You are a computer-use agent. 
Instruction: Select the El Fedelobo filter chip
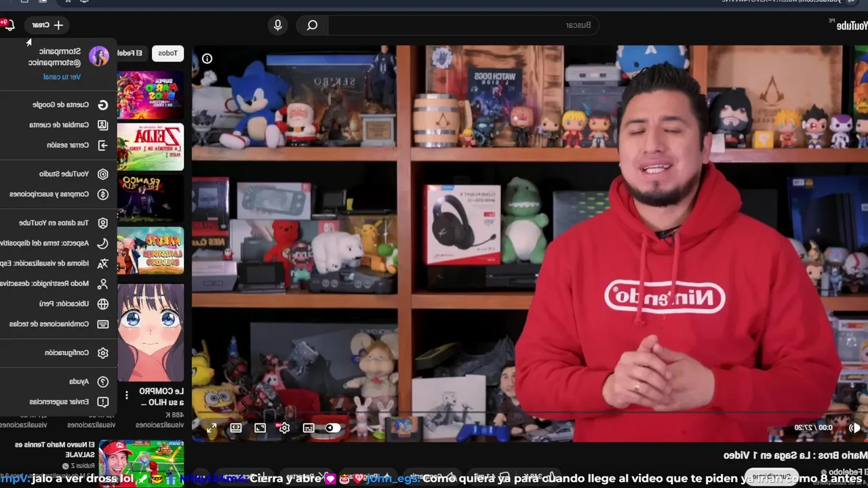point(131,53)
